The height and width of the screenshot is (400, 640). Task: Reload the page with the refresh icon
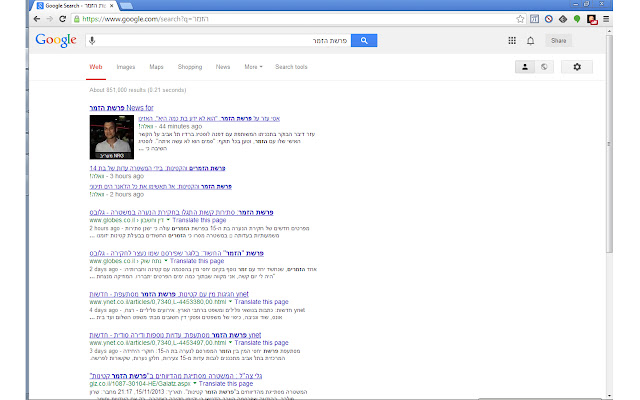62,19
